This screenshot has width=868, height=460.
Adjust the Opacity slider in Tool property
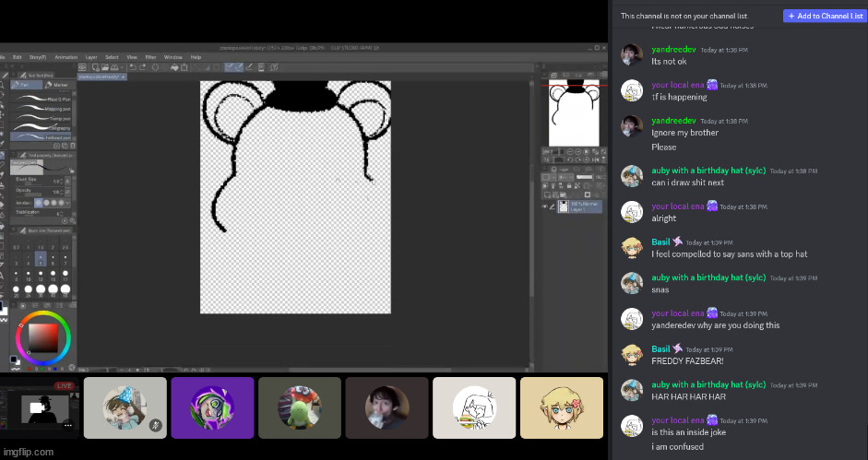click(33, 195)
